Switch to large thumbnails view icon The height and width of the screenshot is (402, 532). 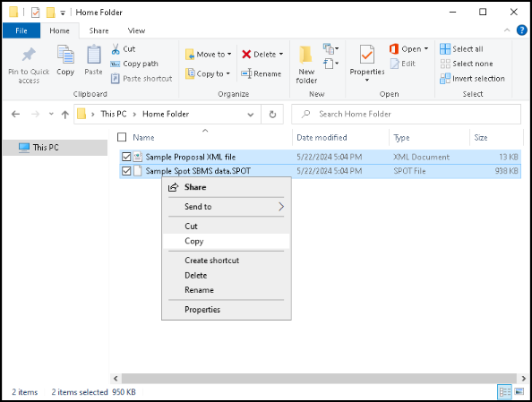(x=519, y=392)
